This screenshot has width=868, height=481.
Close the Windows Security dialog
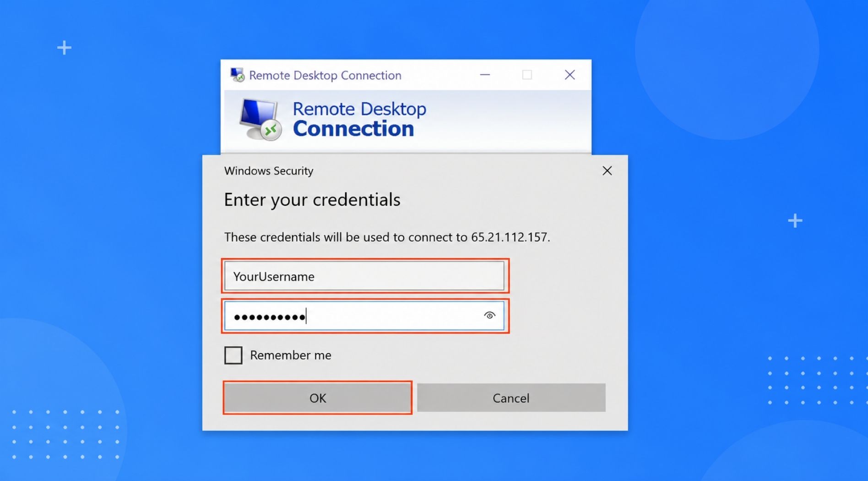pos(607,171)
